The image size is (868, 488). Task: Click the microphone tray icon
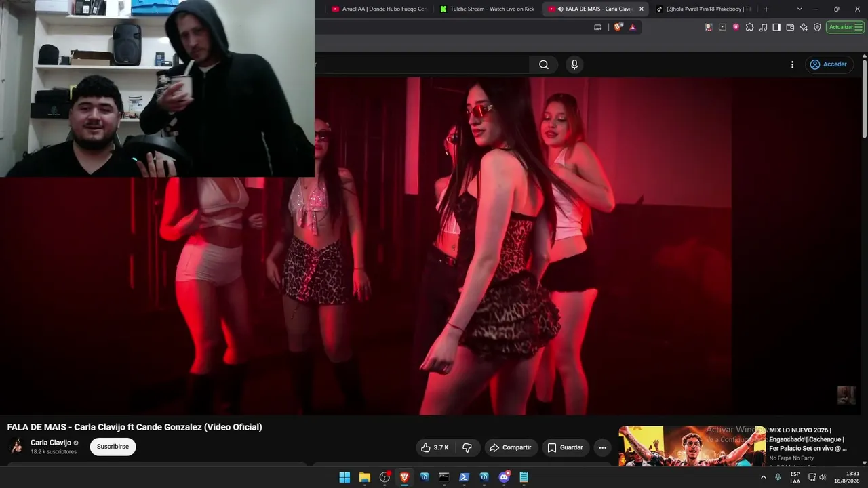(x=778, y=477)
